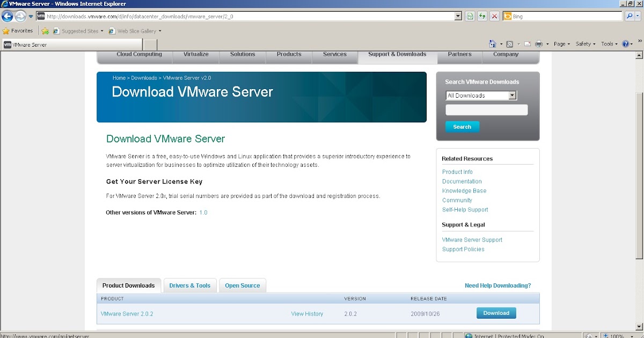The image size is (644, 338).
Task: Click the Help question mark icon
Action: pyautogui.click(x=625, y=44)
